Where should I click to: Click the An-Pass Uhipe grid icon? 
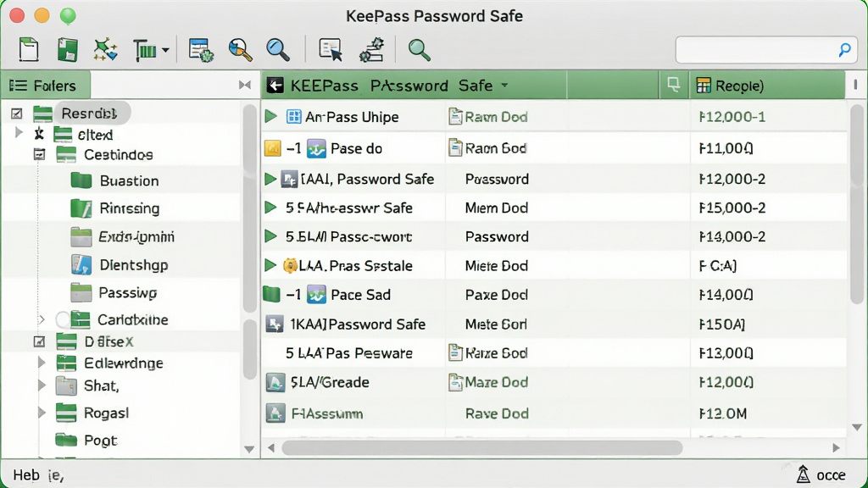tap(294, 117)
